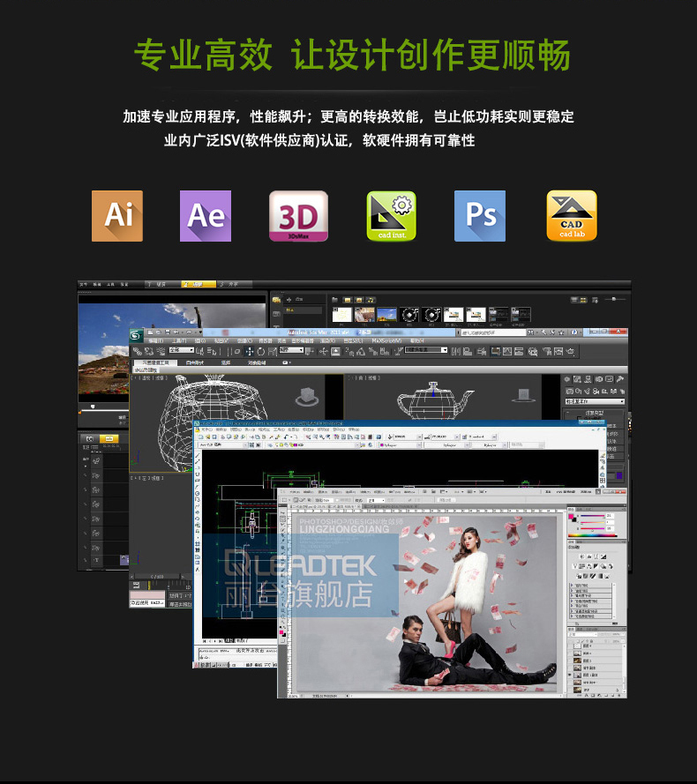Click the Adobe Illustrator Ai icon

117,216
